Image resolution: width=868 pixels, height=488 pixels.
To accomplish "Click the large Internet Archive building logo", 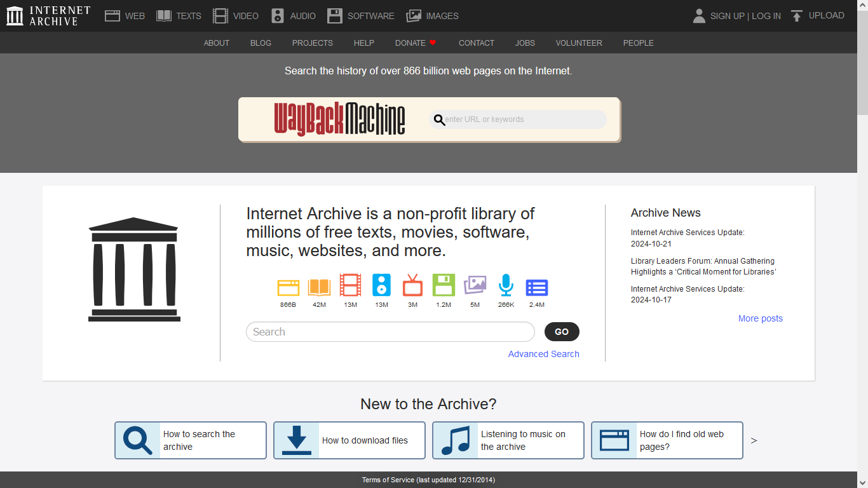I will click(134, 269).
